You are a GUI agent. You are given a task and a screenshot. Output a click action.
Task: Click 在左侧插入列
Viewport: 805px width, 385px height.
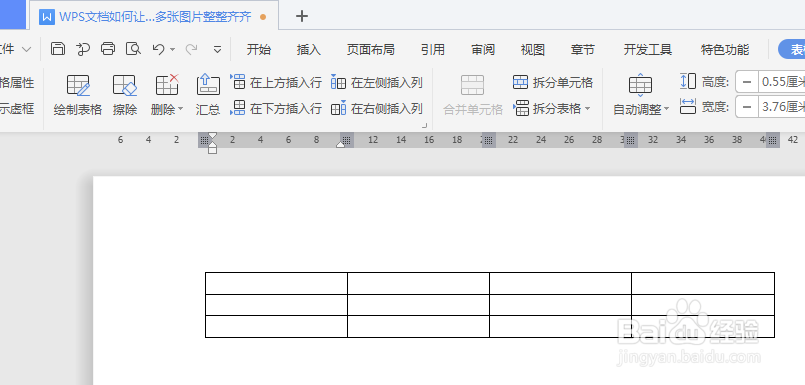pos(377,82)
